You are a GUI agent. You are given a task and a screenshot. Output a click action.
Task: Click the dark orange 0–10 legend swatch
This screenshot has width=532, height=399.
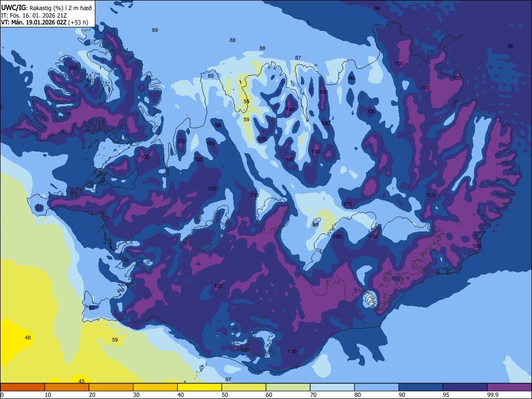click(x=22, y=387)
